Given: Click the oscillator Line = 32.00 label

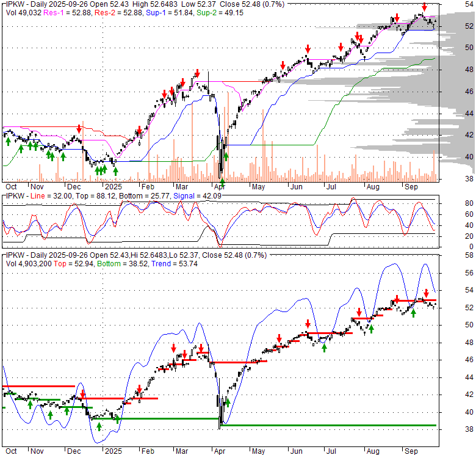Looking at the screenshot, I should (51, 196).
